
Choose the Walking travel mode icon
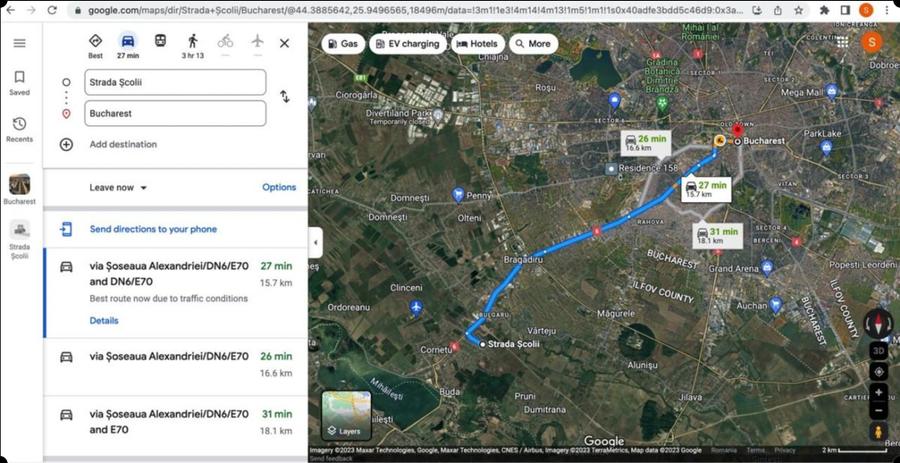[192, 42]
